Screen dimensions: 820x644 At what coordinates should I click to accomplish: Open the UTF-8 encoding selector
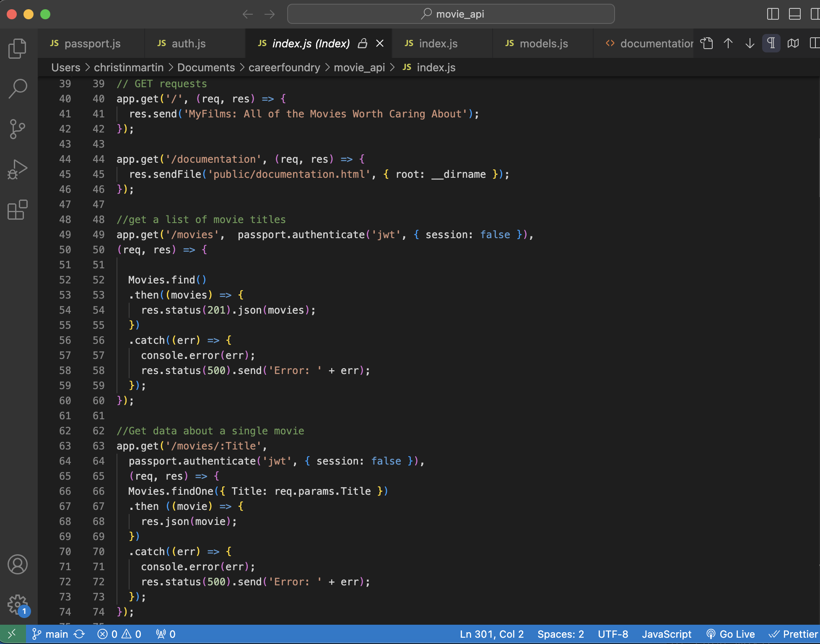(613, 634)
